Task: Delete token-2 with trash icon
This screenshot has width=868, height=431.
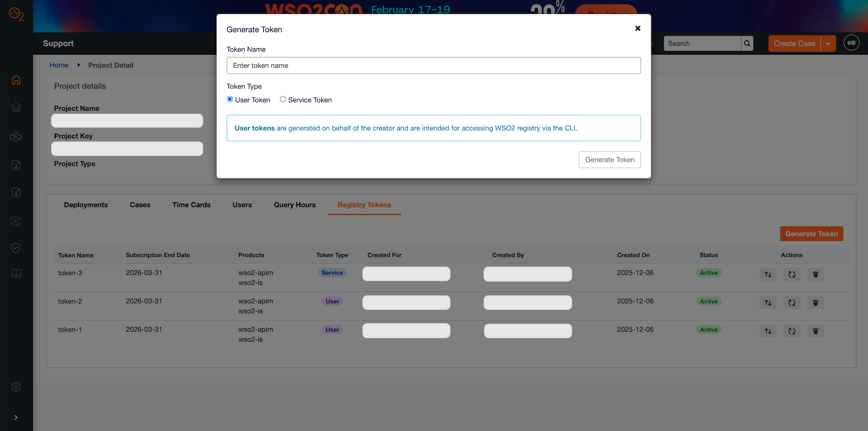Action: 815,302
